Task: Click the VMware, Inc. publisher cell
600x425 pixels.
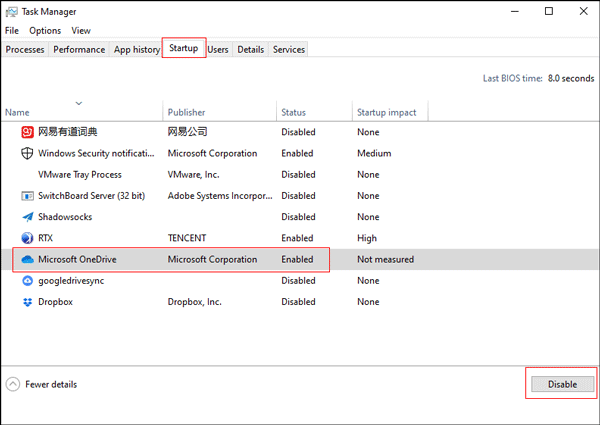Action: pyautogui.click(x=194, y=175)
